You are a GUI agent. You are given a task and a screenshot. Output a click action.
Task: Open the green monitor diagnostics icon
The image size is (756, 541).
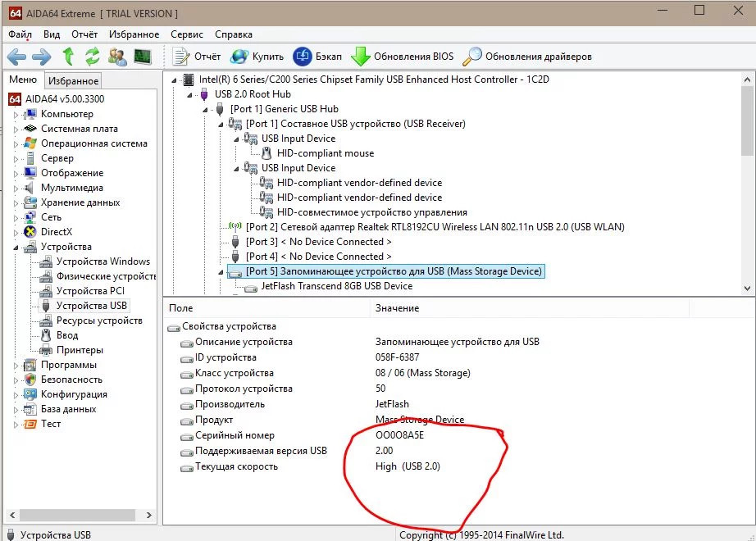(142, 57)
